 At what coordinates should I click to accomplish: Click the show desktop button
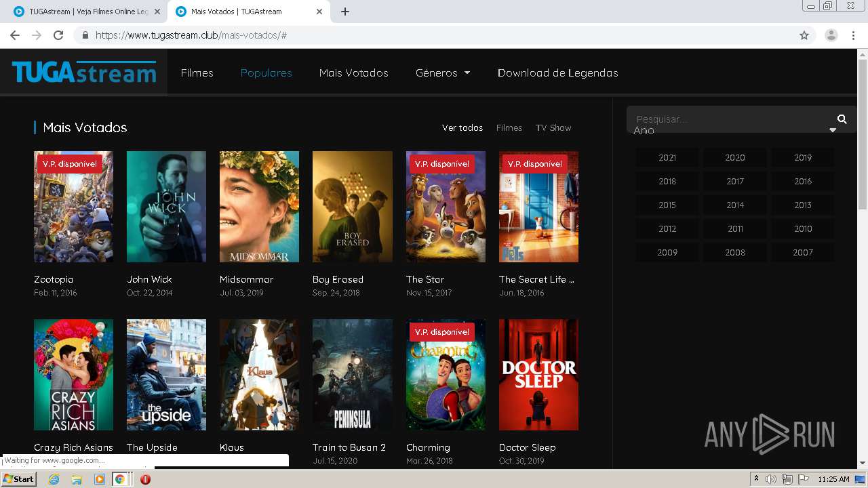click(x=861, y=479)
